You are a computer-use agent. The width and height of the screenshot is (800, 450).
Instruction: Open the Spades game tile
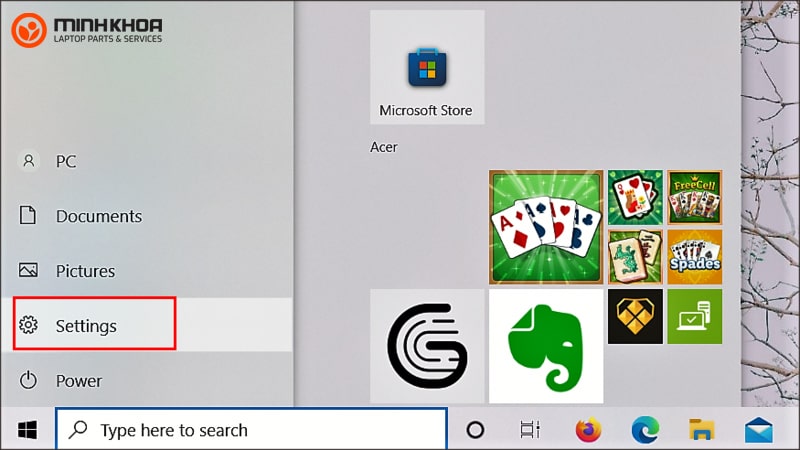pos(694,257)
